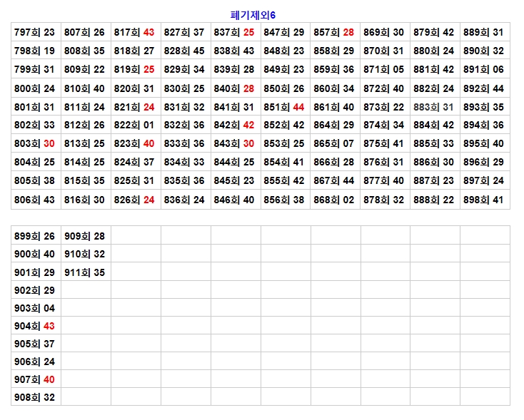
Task: Click the 817회 cell with red 43
Action: click(x=134, y=32)
